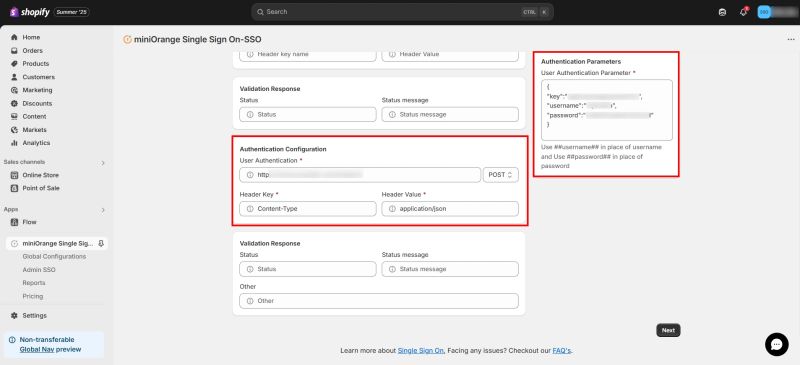Open the Single Sign On link
This screenshot has height=365, width=800.
click(x=421, y=351)
